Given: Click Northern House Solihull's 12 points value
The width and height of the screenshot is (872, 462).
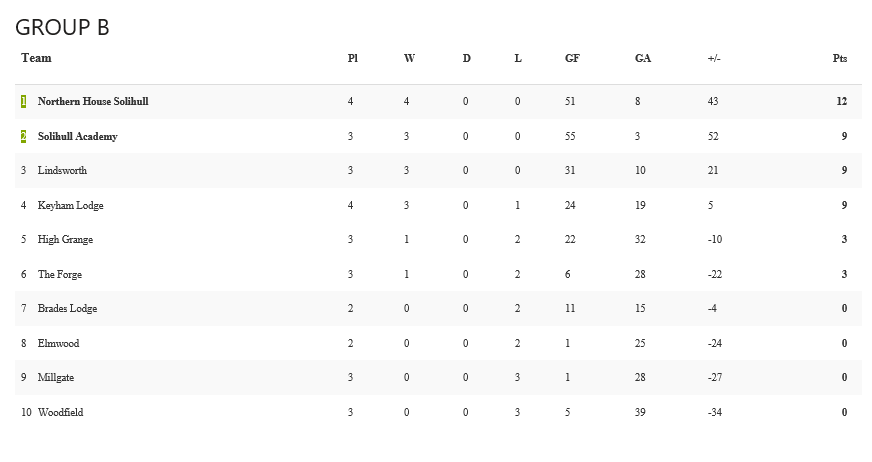Looking at the screenshot, I should tap(841, 101).
